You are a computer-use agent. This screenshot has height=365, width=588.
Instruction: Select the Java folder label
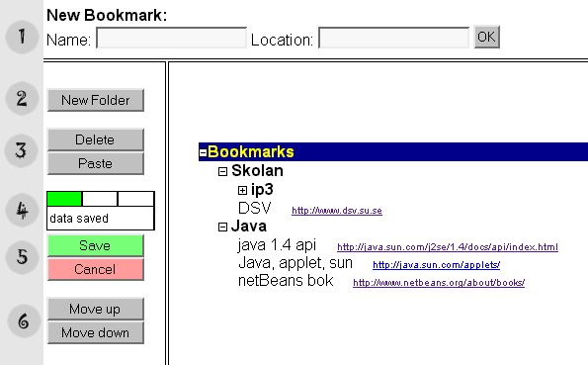(249, 227)
